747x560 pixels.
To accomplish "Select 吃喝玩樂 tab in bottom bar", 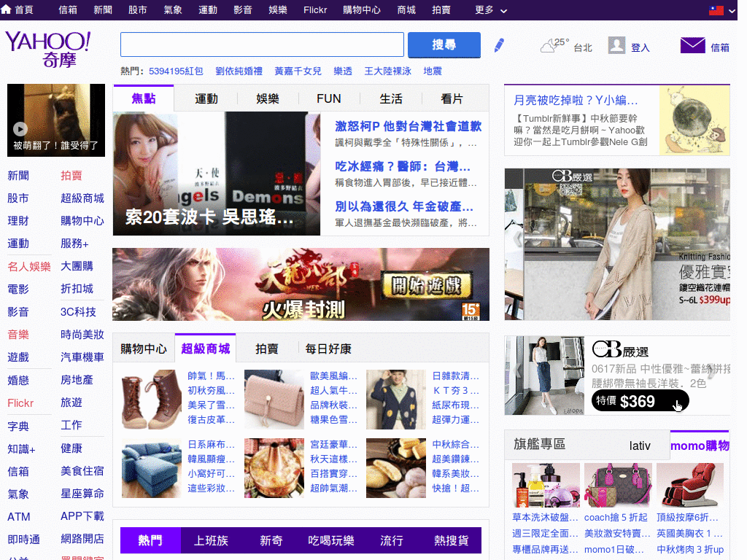I will click(x=331, y=540).
